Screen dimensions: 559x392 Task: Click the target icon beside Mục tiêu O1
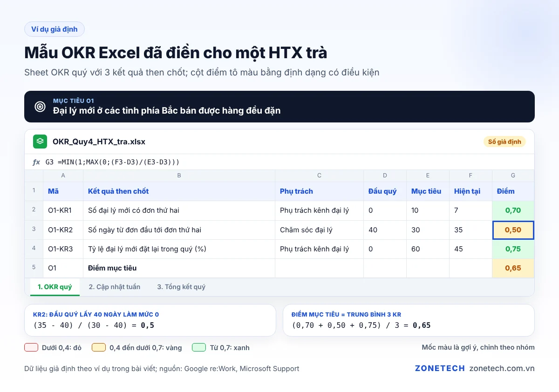40,107
